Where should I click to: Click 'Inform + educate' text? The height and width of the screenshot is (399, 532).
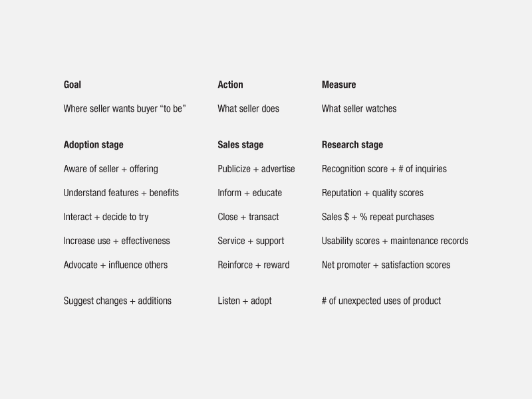[250, 193]
